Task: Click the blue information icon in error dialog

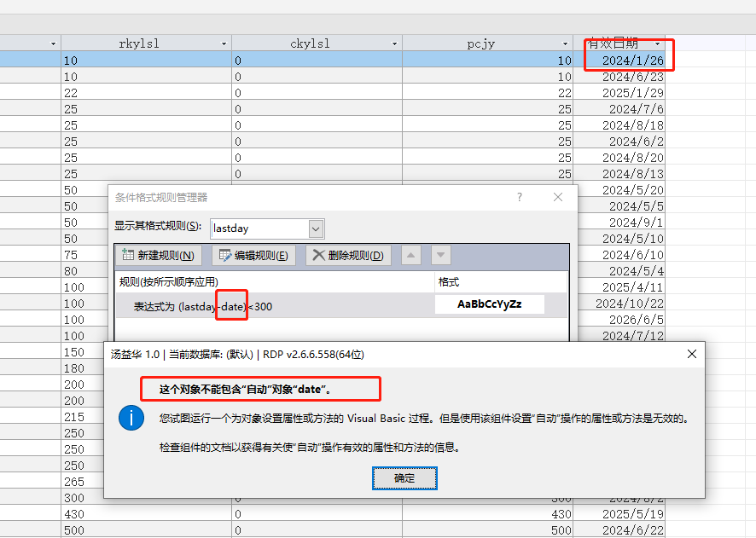Action: point(131,418)
